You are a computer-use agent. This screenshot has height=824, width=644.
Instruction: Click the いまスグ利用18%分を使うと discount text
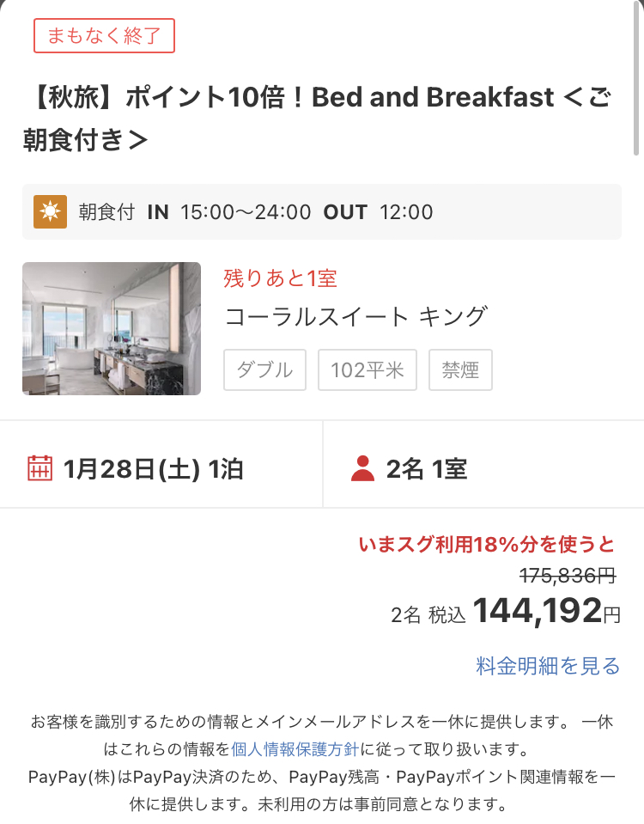(487, 545)
